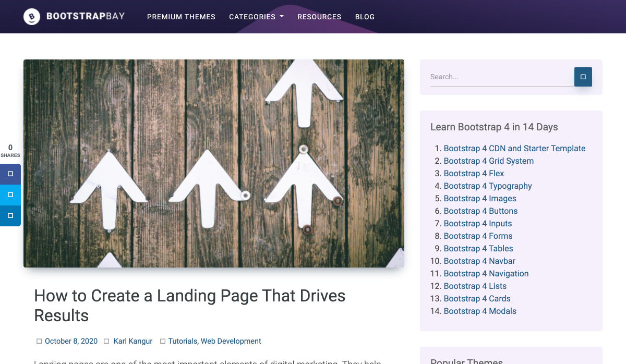This screenshot has height=364, width=626.
Task: Open Bootstrap 4 Navbar lesson
Action: (479, 261)
